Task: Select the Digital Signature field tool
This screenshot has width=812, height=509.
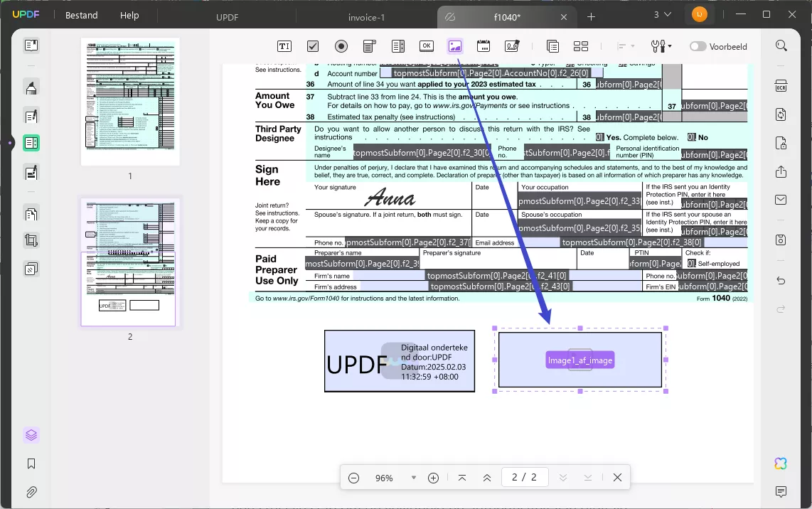Action: (512, 47)
